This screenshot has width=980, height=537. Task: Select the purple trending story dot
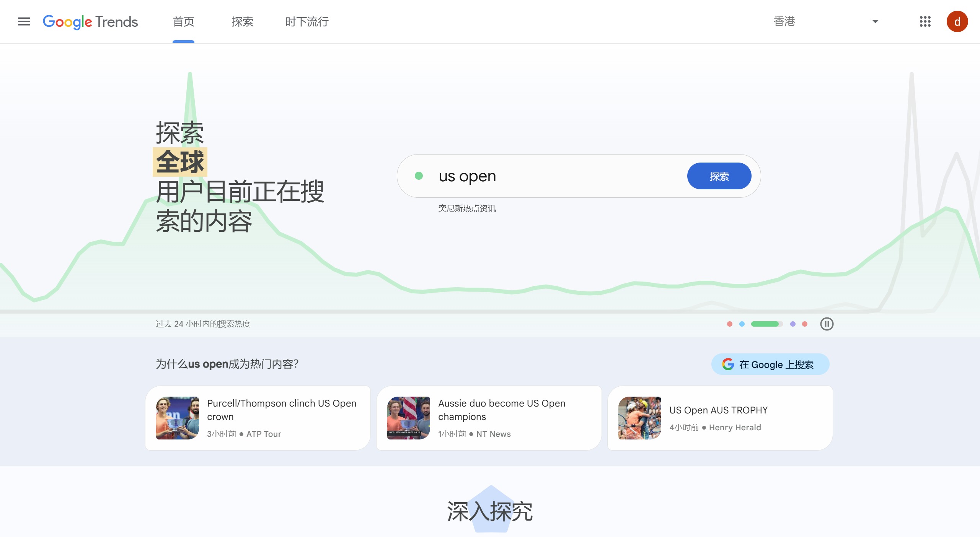point(792,324)
